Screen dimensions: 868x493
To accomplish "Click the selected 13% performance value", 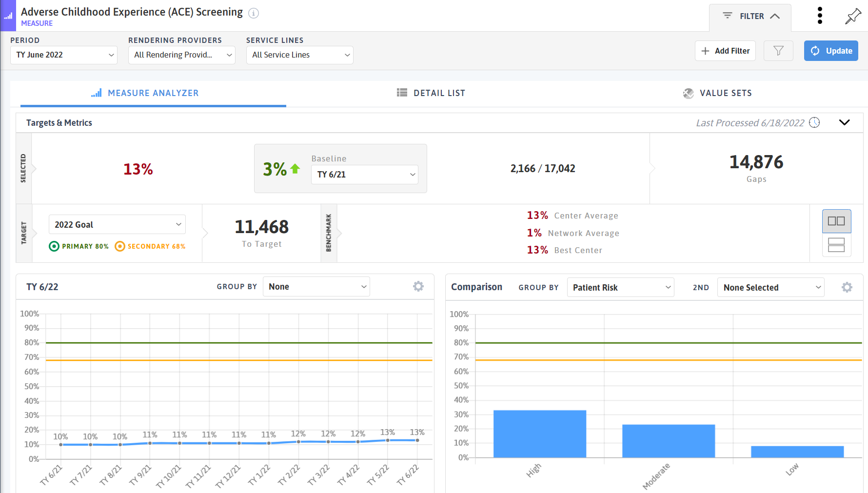I will pos(138,169).
